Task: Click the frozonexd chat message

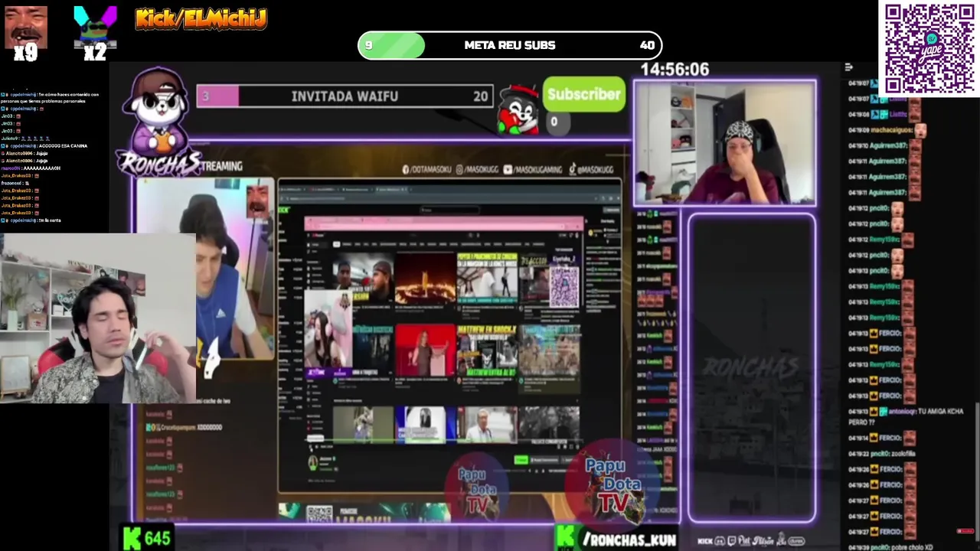Action: click(x=15, y=183)
